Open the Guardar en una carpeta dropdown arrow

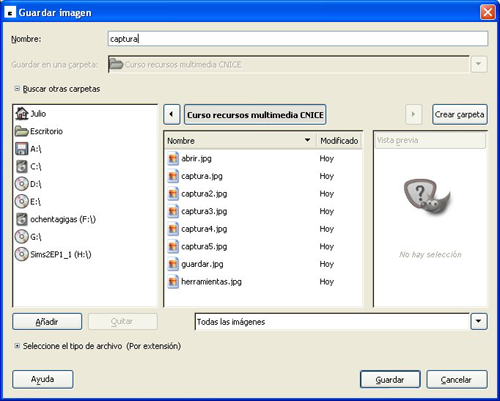point(479,64)
